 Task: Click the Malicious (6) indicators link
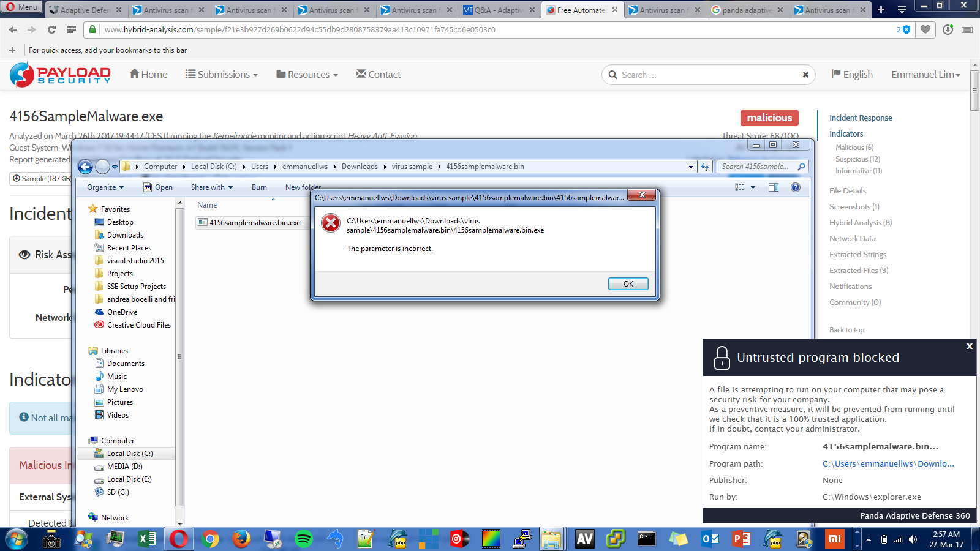[854, 148]
